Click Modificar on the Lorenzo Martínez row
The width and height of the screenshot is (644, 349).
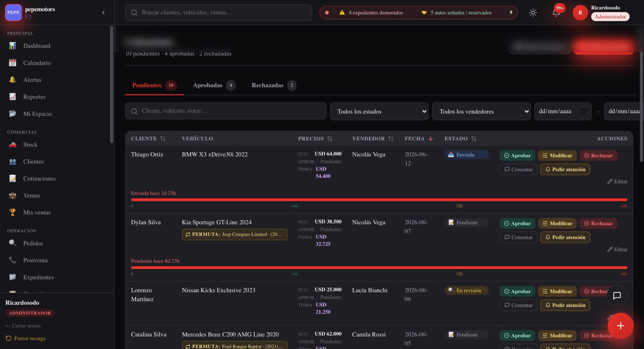557,291
